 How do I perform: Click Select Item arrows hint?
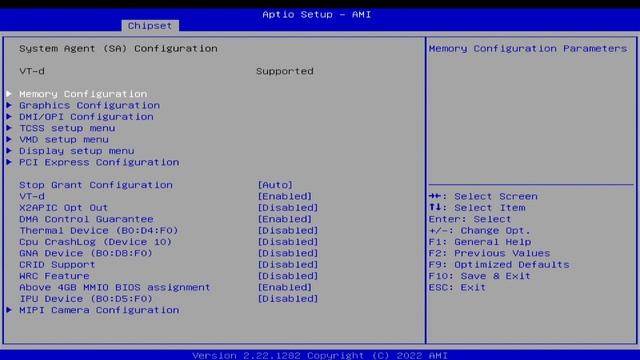pyautogui.click(x=477, y=208)
